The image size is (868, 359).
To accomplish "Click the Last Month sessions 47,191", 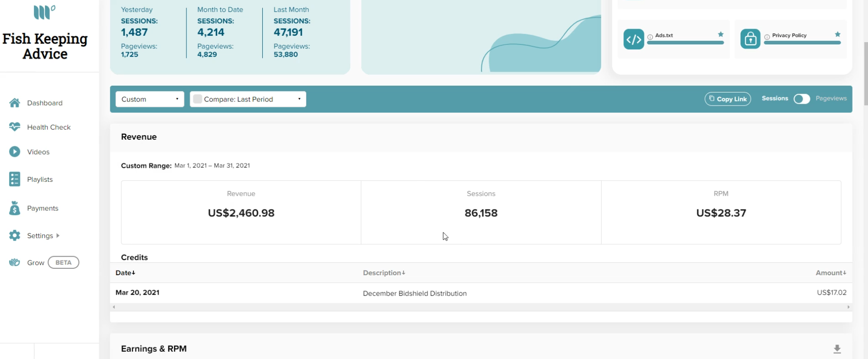I will 288,32.
